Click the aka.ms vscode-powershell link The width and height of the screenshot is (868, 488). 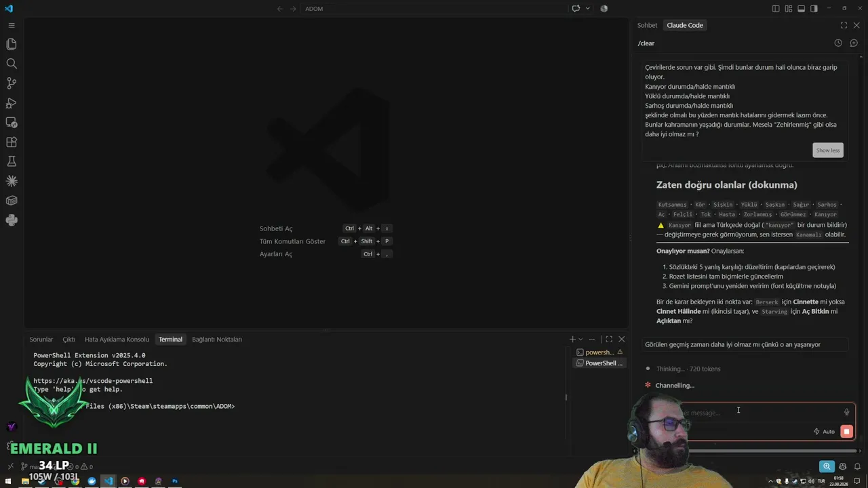click(x=93, y=381)
